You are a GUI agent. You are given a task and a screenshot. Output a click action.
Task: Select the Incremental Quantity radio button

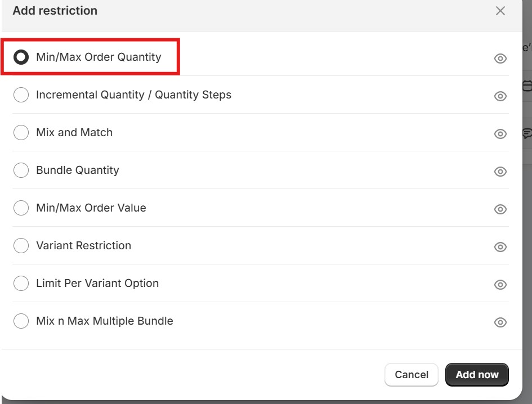[21, 95]
